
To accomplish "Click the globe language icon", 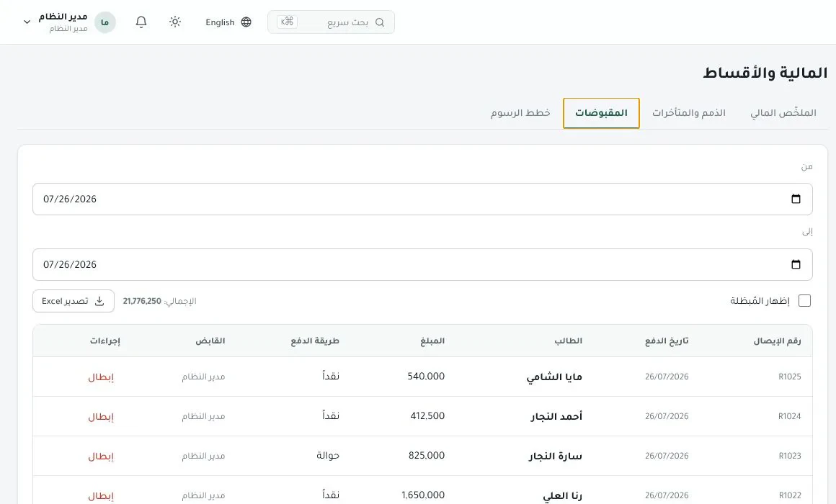I will 246,22.
